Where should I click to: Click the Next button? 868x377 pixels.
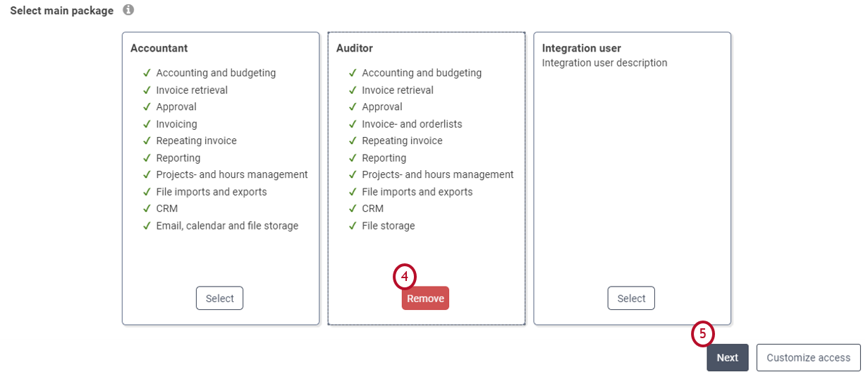(727, 357)
